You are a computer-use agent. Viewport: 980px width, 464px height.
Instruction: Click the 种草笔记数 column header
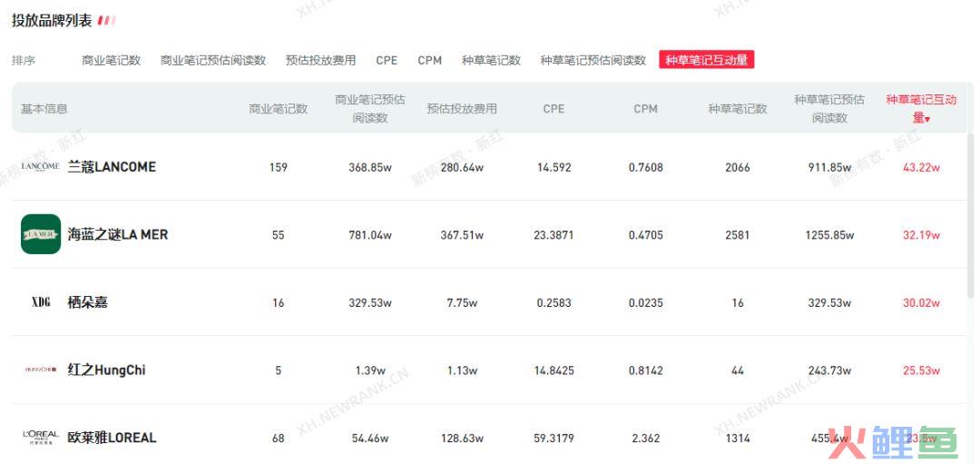click(x=738, y=109)
